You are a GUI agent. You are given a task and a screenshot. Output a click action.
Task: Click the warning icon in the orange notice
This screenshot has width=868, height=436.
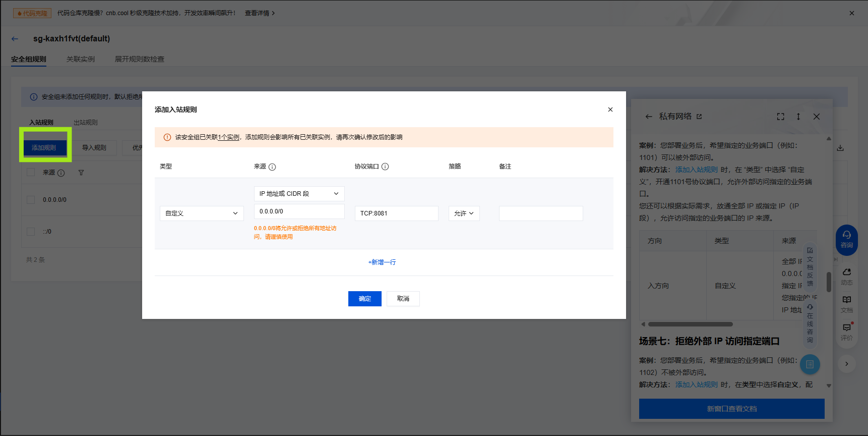click(x=167, y=137)
